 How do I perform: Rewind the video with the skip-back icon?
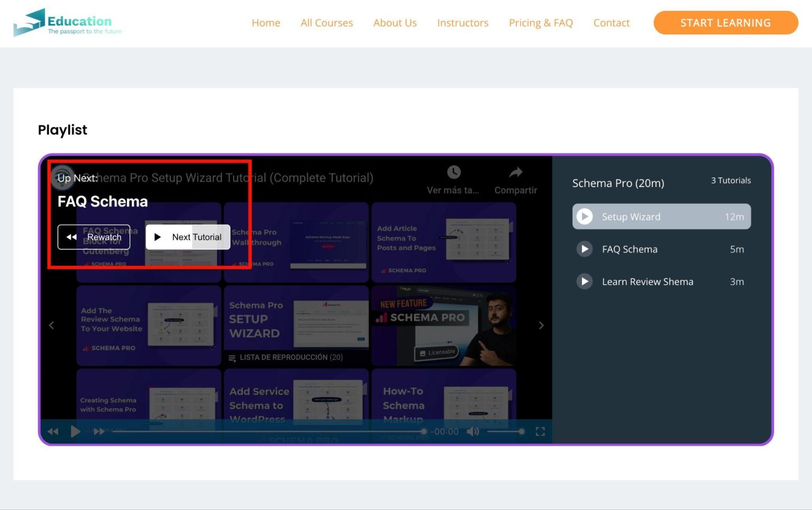[x=53, y=431]
